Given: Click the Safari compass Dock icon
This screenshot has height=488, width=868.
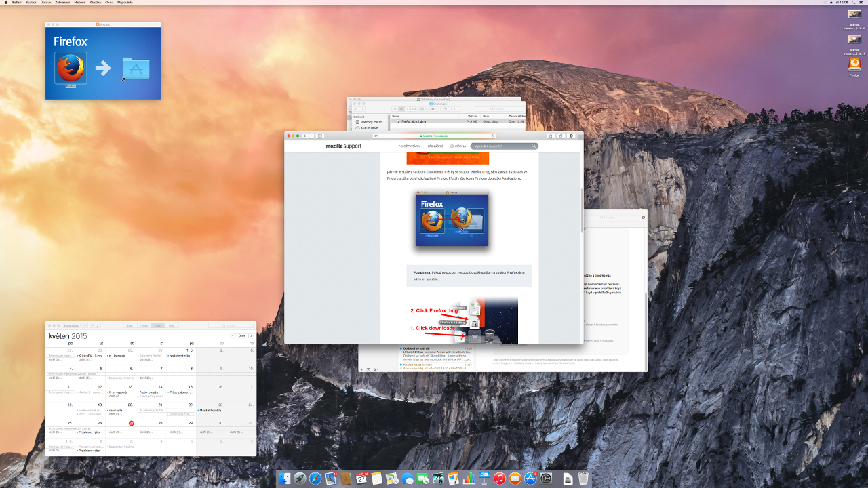Looking at the screenshot, I should coord(315,478).
